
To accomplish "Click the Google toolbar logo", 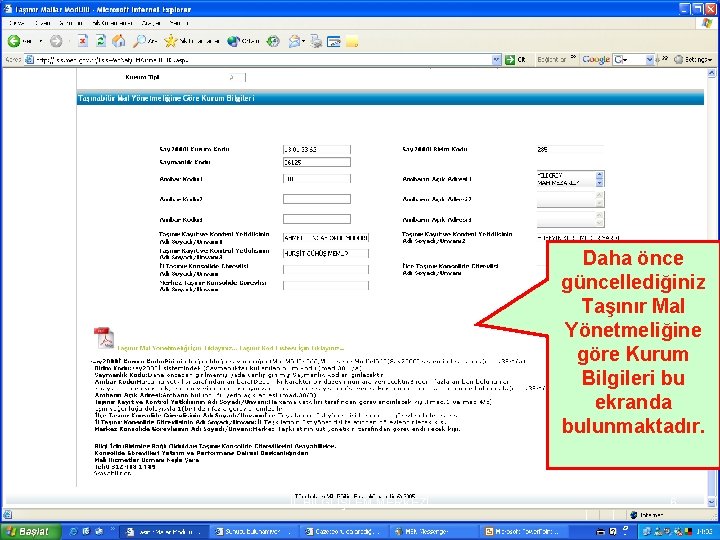I will tap(596, 59).
